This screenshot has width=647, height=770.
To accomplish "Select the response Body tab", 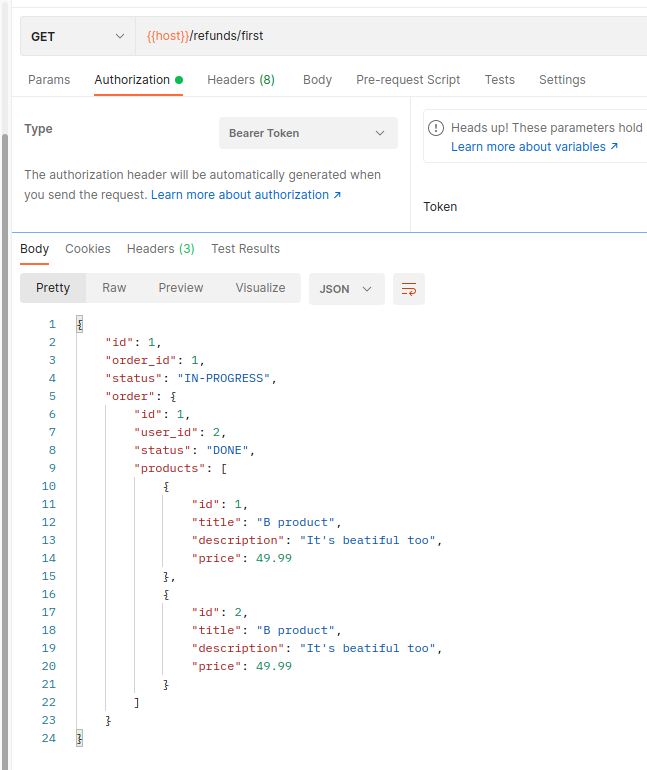I will (34, 249).
